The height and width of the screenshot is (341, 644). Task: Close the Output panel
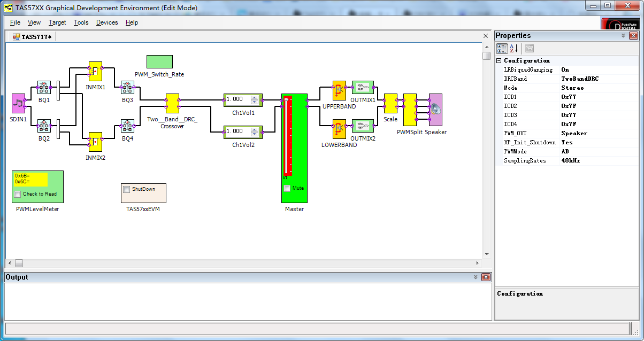tap(486, 277)
